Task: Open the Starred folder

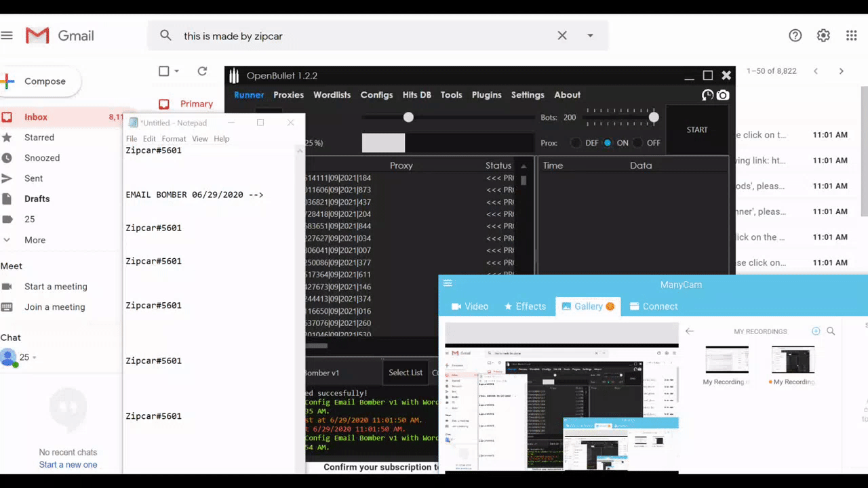Action: tap(39, 138)
